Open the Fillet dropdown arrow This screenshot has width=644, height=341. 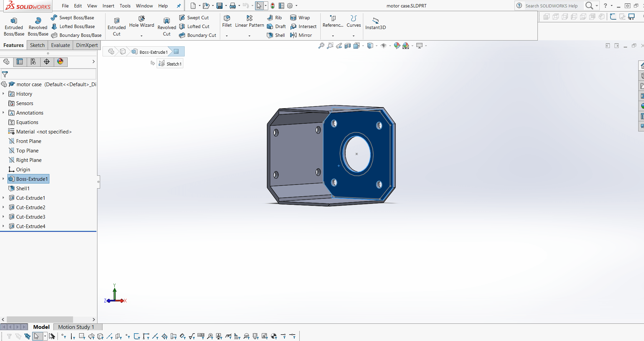227,35
